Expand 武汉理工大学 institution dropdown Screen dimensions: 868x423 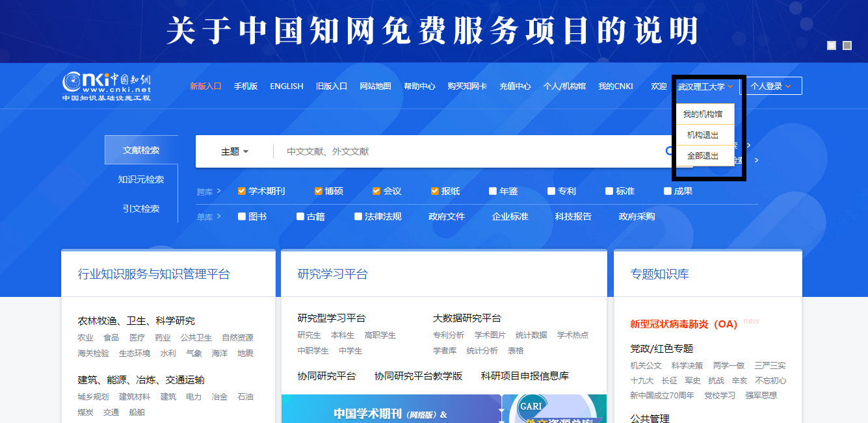pyautogui.click(x=705, y=86)
